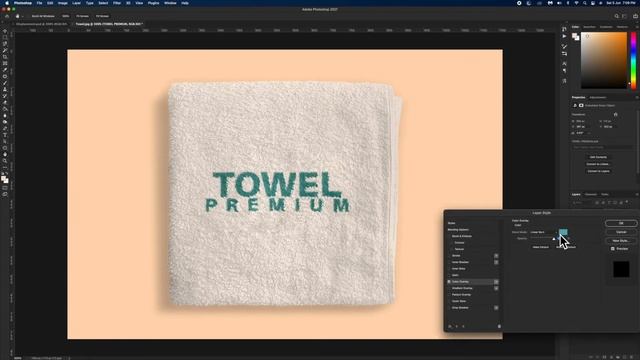Toggle the Preview checkbox in Layer Style
640x360 pixels.
click(x=613, y=249)
